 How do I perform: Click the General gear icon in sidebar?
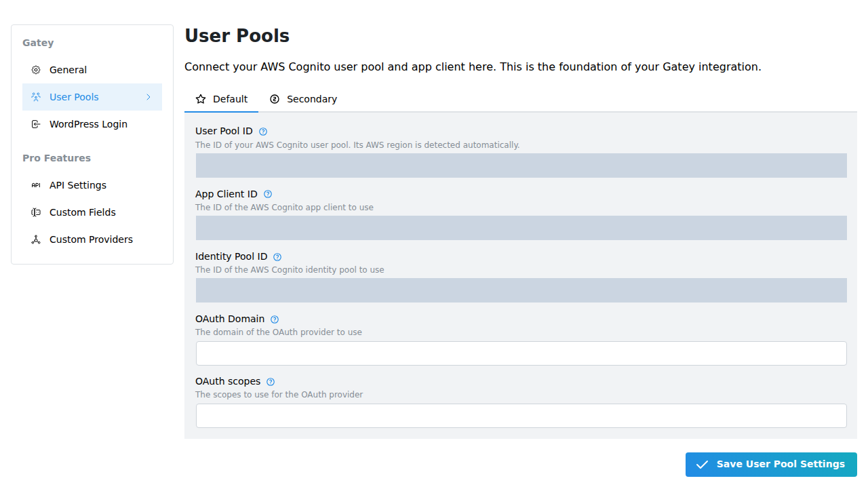[x=36, y=70]
